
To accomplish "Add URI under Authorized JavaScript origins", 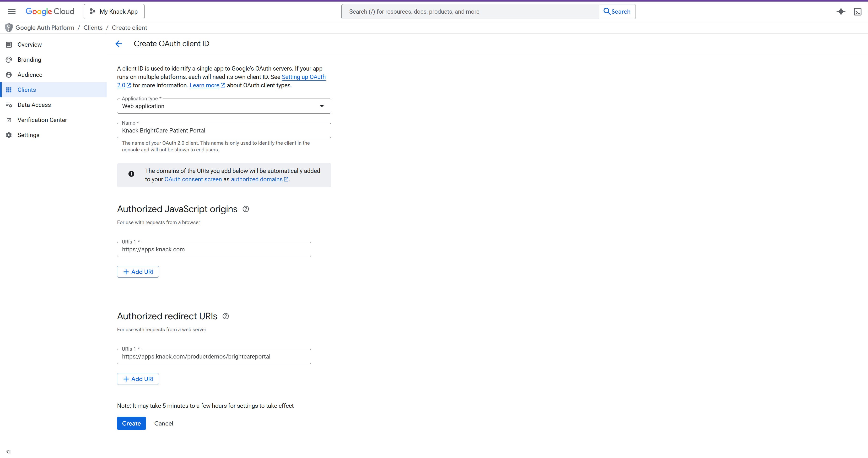I will 138,272.
